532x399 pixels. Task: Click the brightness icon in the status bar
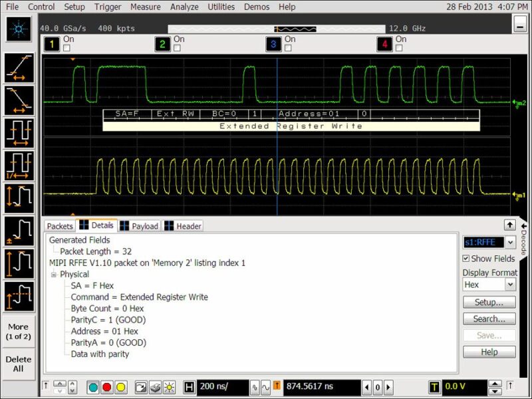[x=169, y=388]
